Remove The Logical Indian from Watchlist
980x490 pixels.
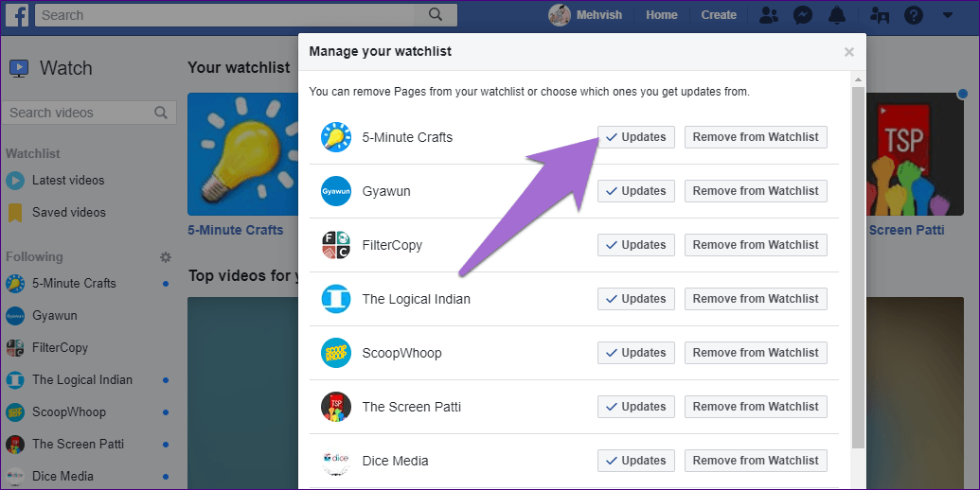756,299
